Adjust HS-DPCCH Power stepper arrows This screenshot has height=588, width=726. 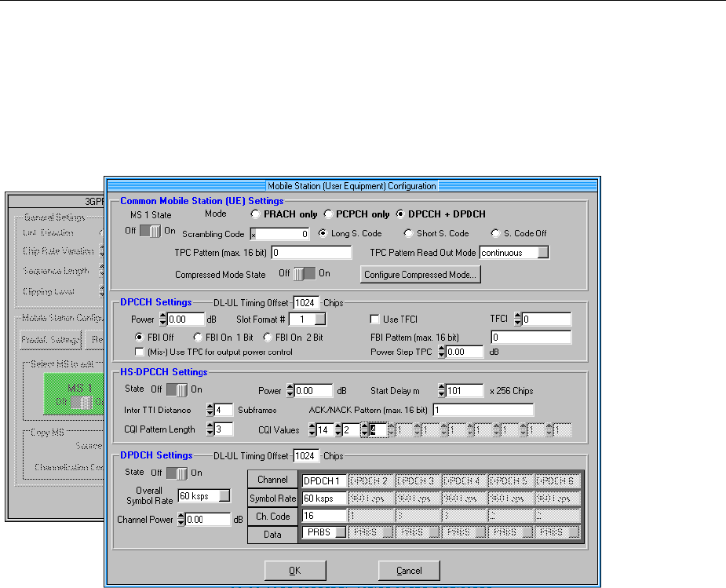(x=290, y=390)
